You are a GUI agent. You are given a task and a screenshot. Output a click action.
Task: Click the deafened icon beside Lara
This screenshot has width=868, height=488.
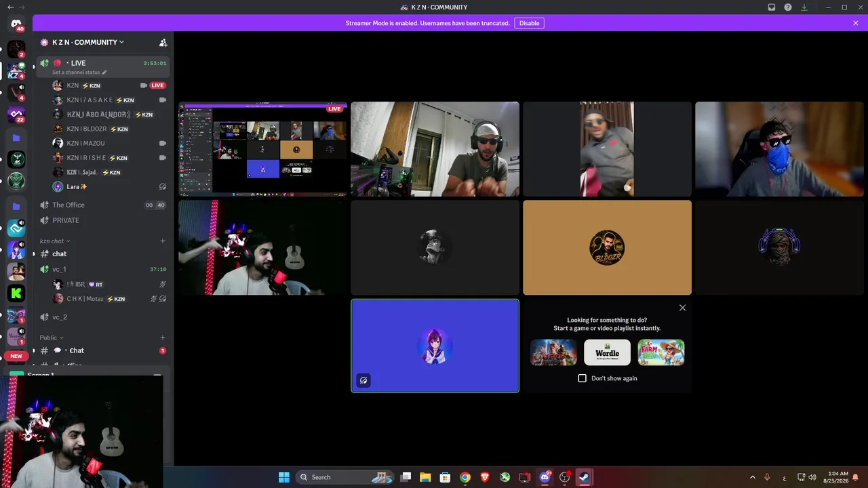[163, 186]
